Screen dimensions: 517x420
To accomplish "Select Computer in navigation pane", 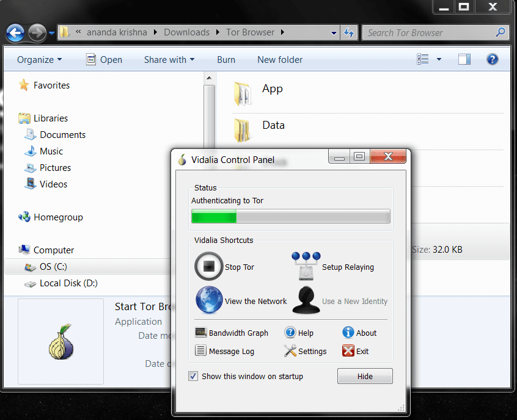I will (x=46, y=250).
